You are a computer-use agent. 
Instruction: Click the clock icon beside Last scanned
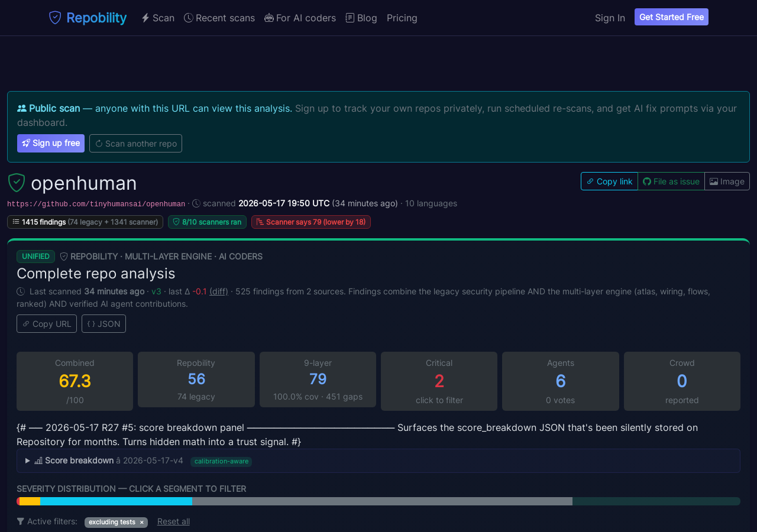coord(21,291)
